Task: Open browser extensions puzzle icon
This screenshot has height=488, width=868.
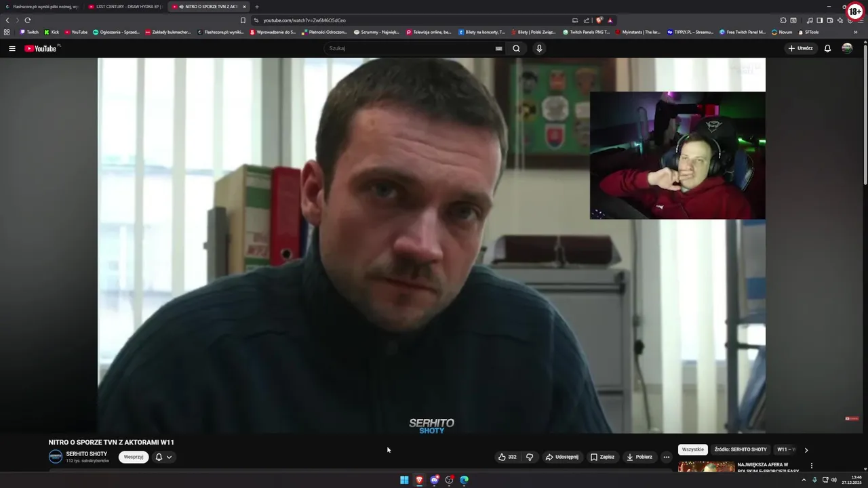Action: (783, 20)
